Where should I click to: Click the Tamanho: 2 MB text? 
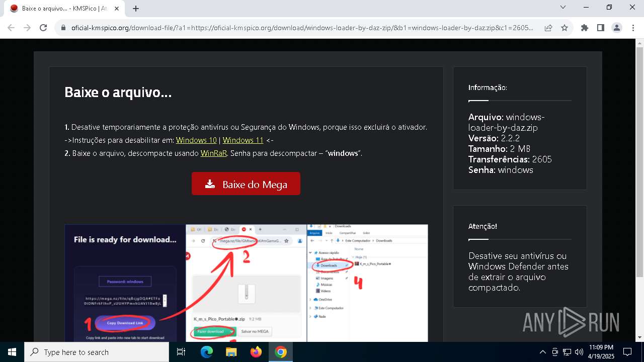tap(500, 149)
